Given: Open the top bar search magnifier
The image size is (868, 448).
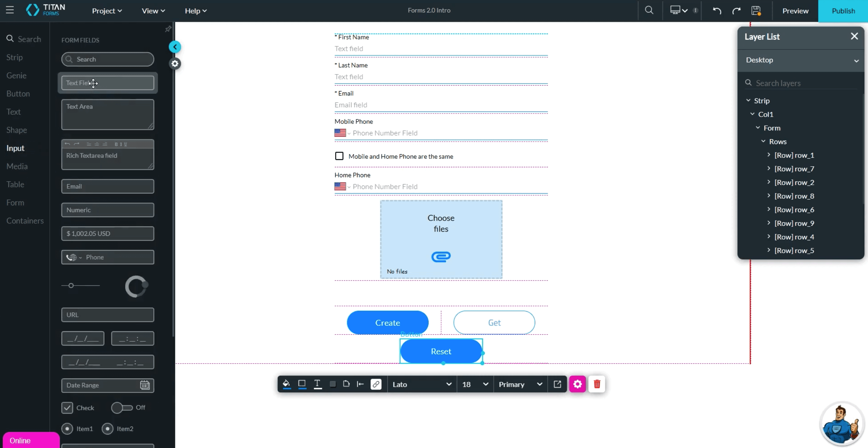Looking at the screenshot, I should [649, 10].
